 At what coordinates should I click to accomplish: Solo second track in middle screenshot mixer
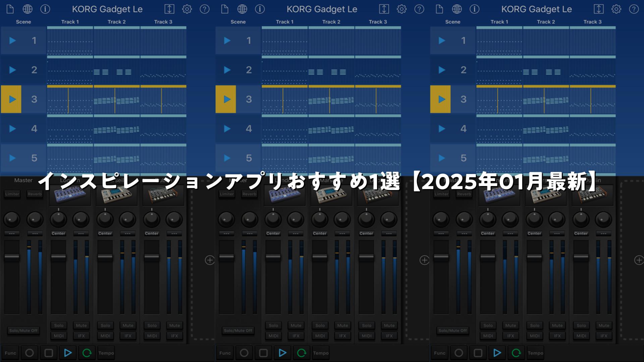[320, 325]
